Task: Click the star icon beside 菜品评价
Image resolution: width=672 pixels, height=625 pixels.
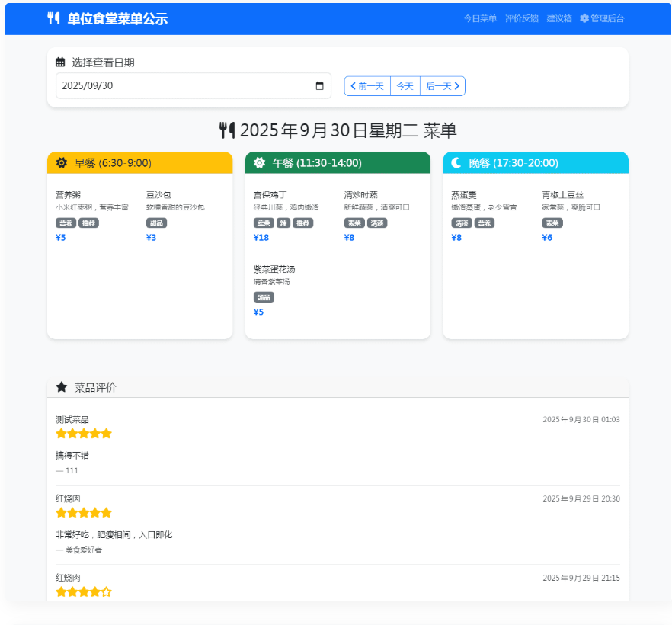Action: (62, 387)
